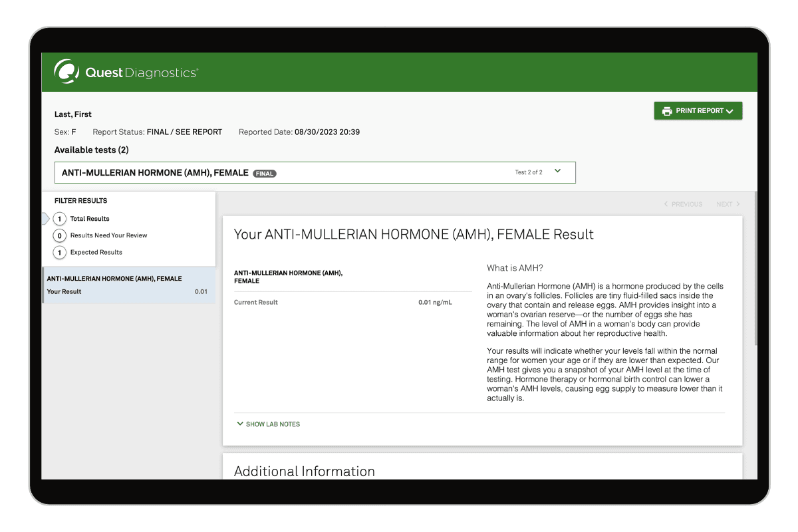Click the Test 2 of 2 indicator
This screenshot has width=798, height=532.
click(529, 173)
